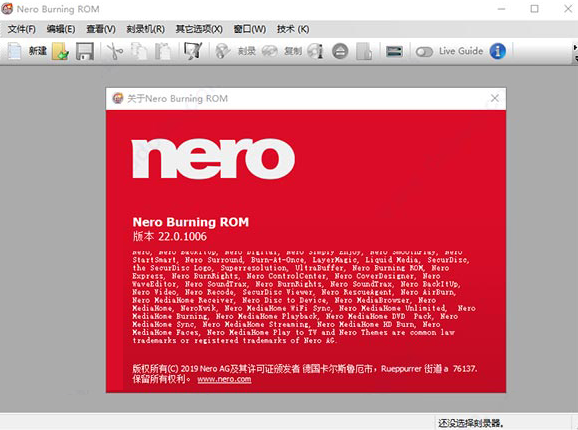The width and height of the screenshot is (578, 430).
Task: Click the disc copy icon
Action: click(x=269, y=51)
